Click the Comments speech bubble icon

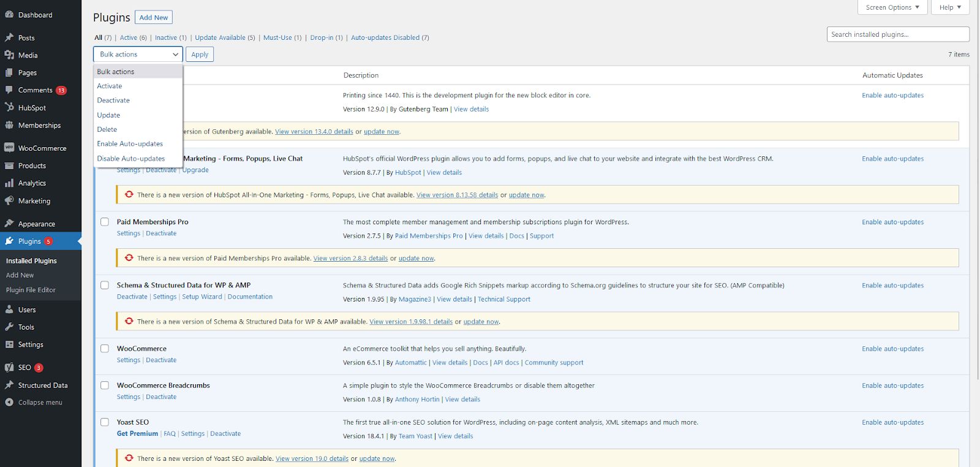[9, 90]
